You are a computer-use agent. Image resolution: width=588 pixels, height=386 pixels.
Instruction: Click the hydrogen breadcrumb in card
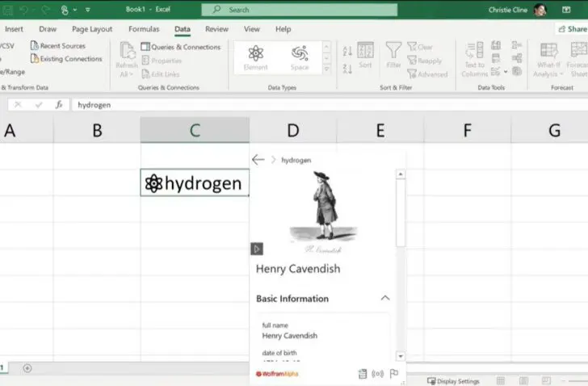click(x=296, y=160)
